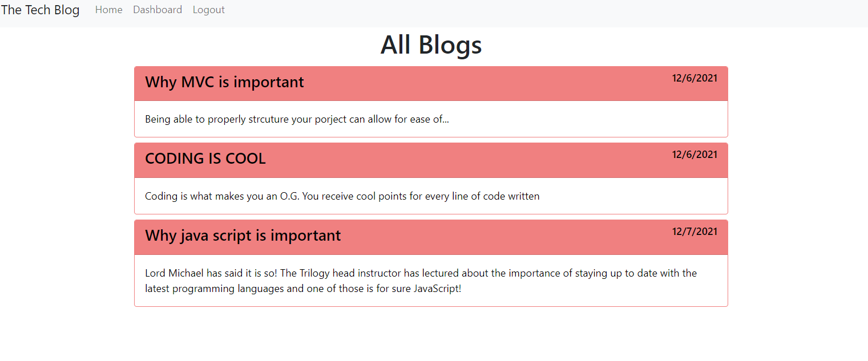Click the white card body of the MVC post
Viewport: 868px width, 361px height.
[431, 119]
